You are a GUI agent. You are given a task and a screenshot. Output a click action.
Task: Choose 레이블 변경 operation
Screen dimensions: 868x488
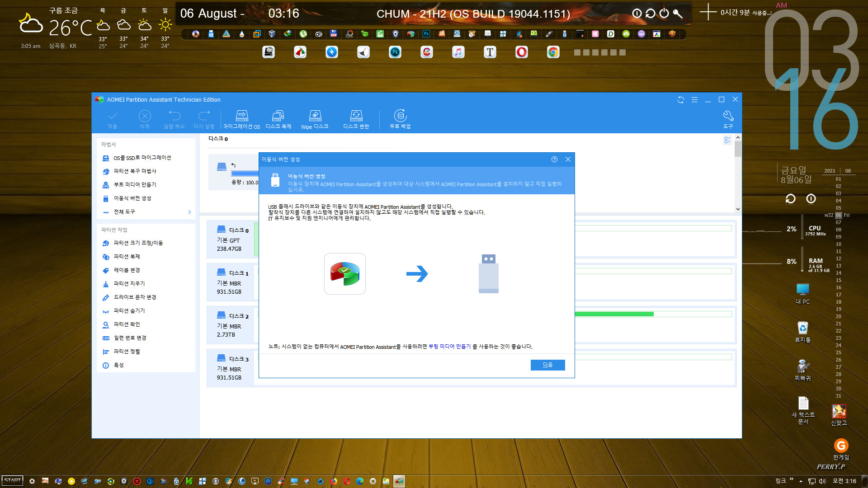(127, 270)
